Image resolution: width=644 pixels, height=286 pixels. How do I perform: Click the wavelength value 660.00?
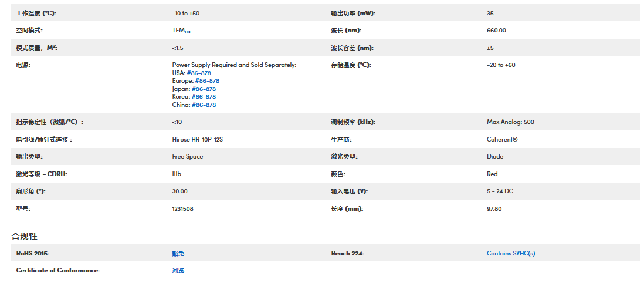tap(496, 31)
